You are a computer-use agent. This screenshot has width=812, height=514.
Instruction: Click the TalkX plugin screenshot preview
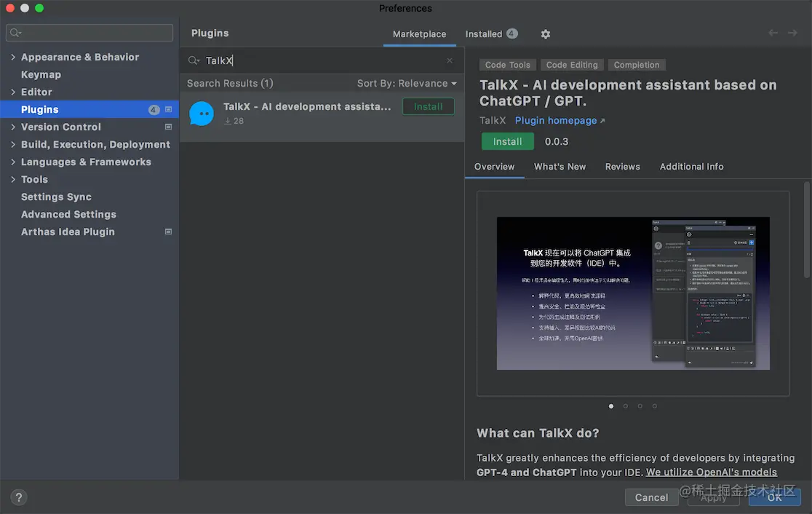tap(633, 293)
